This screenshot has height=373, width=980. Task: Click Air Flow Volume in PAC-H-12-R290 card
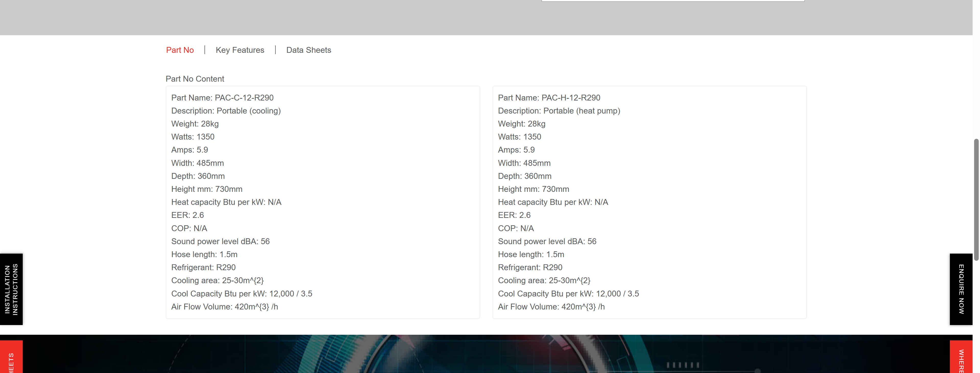(551, 307)
